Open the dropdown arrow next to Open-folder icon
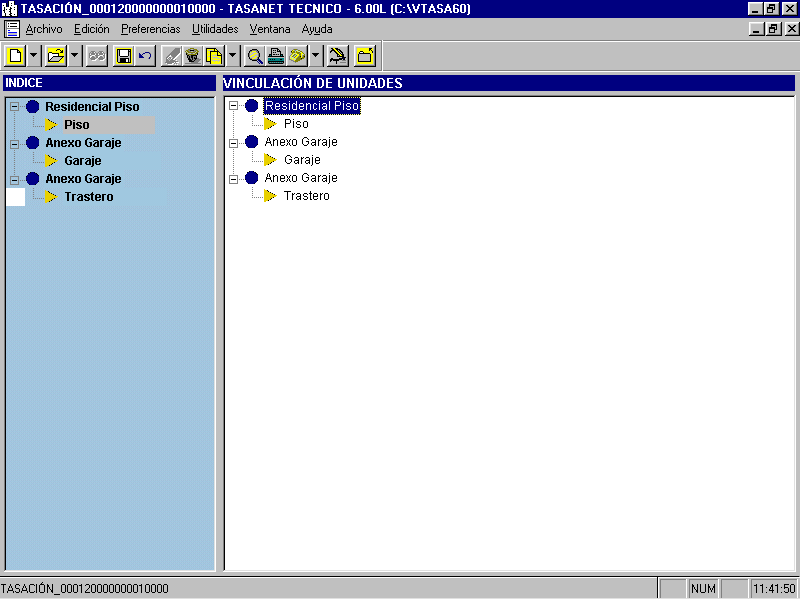Viewport: 800px width, 600px height. pos(74,56)
